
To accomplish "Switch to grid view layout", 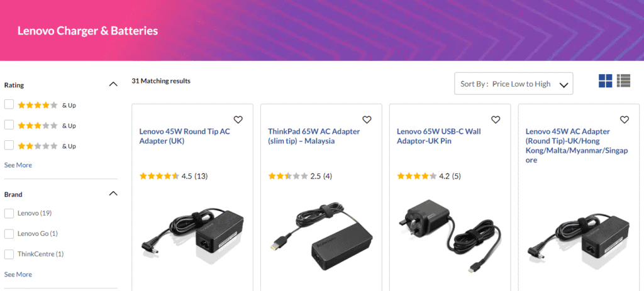I will 605,80.
